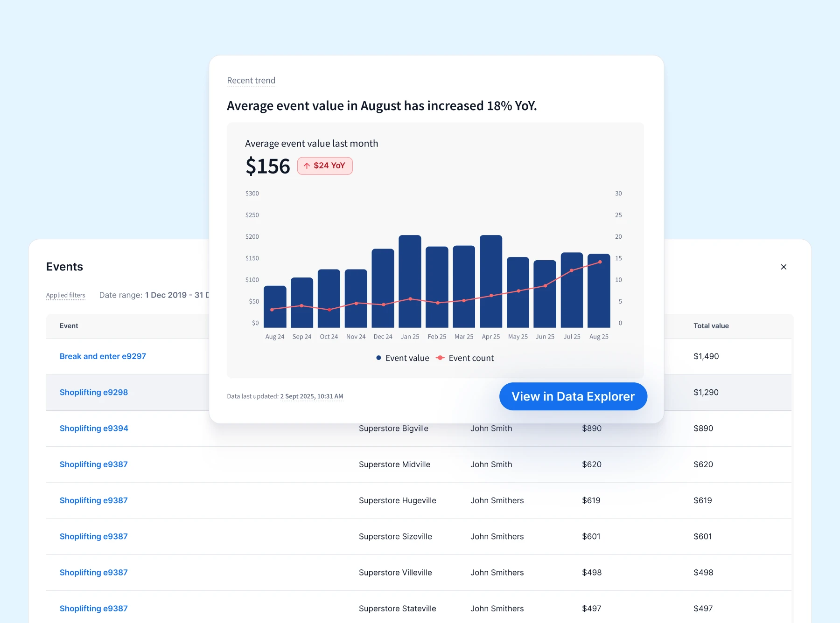The image size is (840, 623).
Task: Select the Aug 24 bar in chart
Action: tap(275, 307)
